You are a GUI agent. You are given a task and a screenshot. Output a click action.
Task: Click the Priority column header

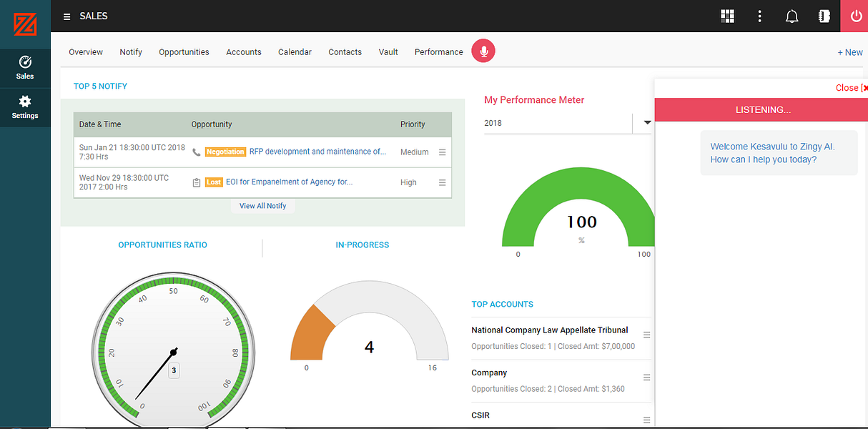click(413, 124)
